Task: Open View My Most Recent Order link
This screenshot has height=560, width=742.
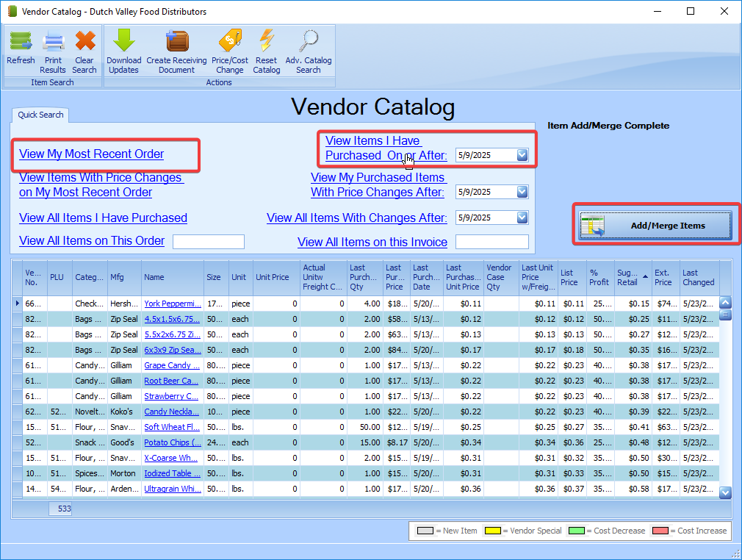Action: coord(92,154)
